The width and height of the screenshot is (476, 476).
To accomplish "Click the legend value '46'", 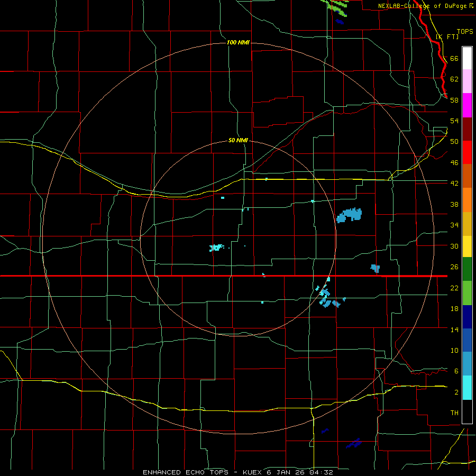I will 454,162.
